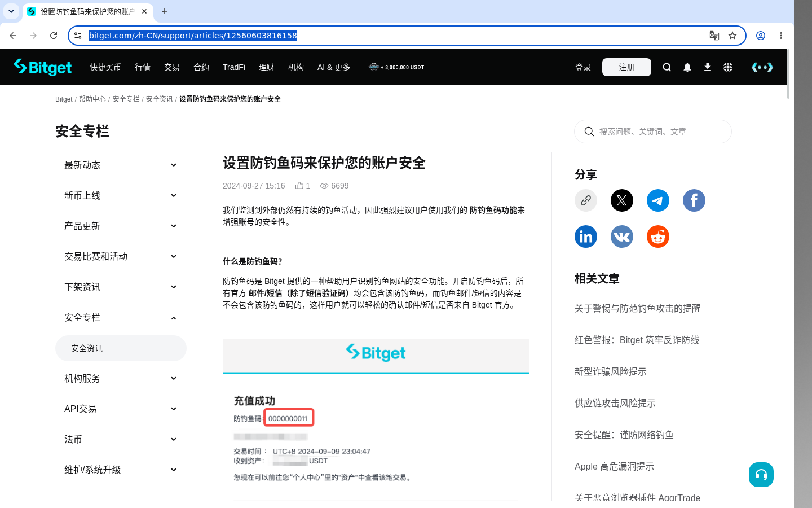
Task: Go to 安全资讯 breadcrumb link
Action: tap(160, 99)
